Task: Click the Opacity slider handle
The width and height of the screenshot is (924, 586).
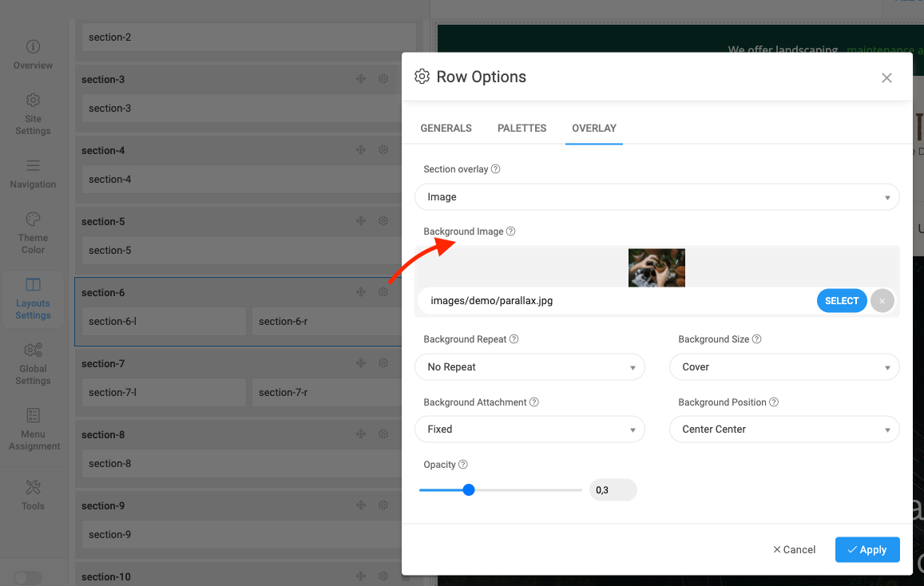Action: [x=469, y=490]
